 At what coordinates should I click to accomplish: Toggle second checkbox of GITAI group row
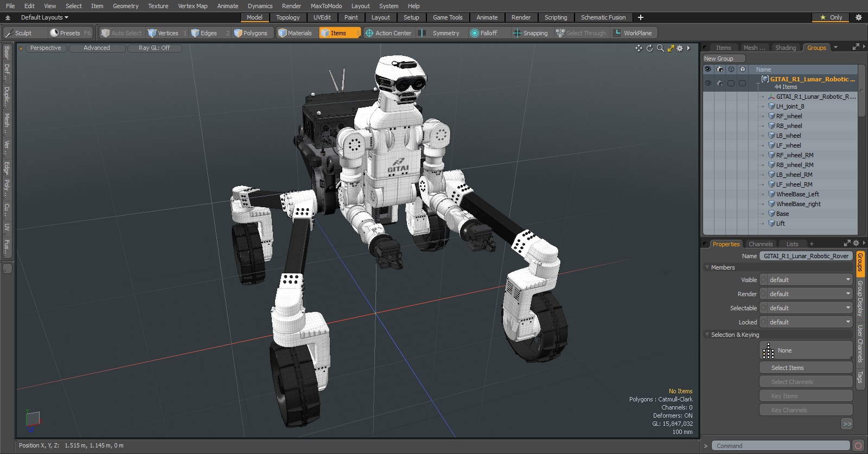point(743,83)
